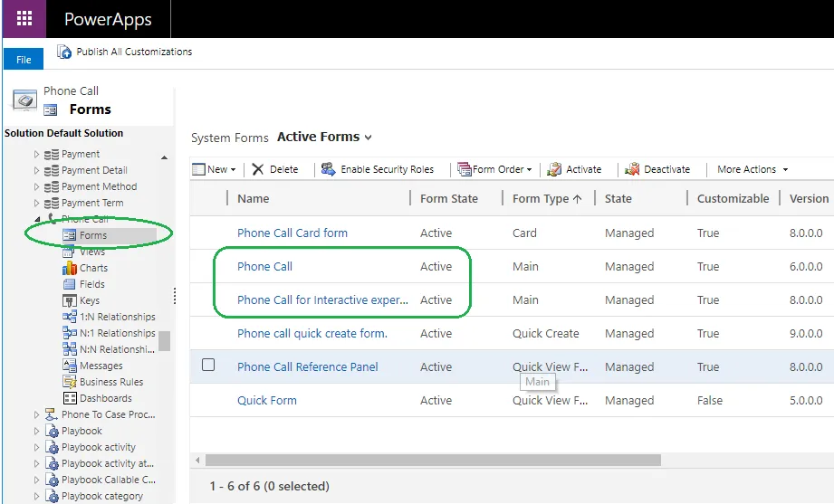
Task: Click the Keys icon in tree
Action: click(69, 300)
